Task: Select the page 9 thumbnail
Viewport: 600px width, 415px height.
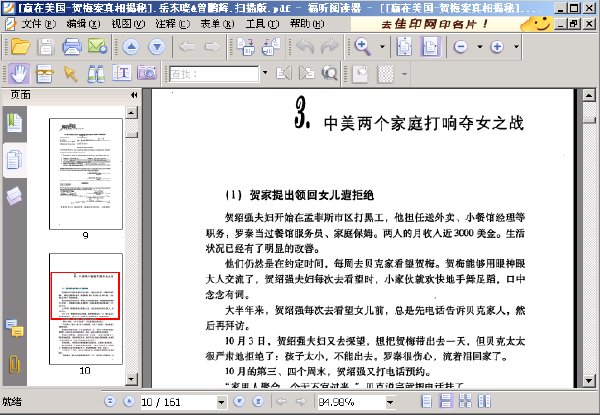Action: (86, 174)
